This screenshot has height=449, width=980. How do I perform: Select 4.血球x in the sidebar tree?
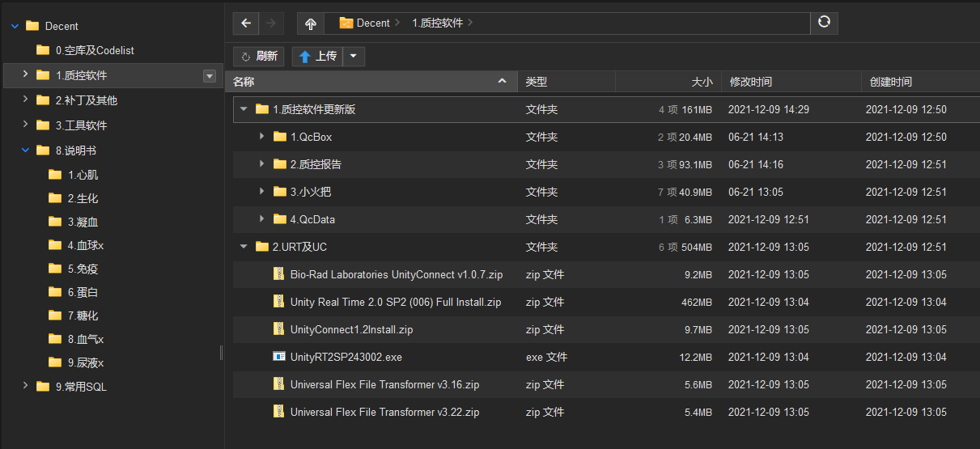point(86,245)
